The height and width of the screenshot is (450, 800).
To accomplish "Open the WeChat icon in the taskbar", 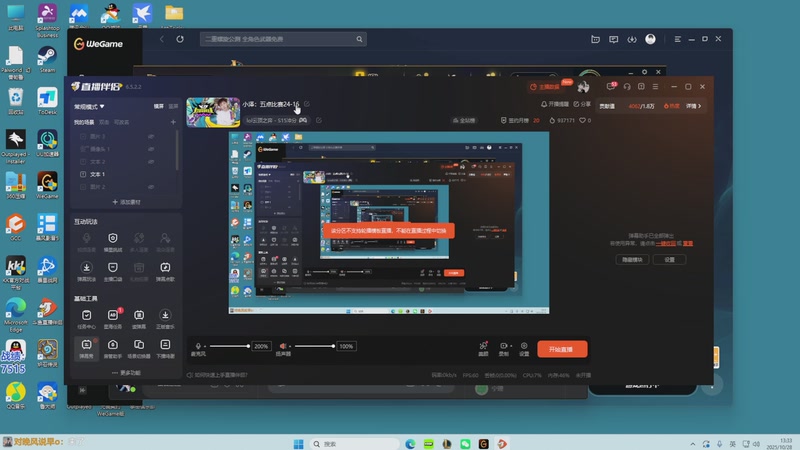I will click(x=465, y=444).
